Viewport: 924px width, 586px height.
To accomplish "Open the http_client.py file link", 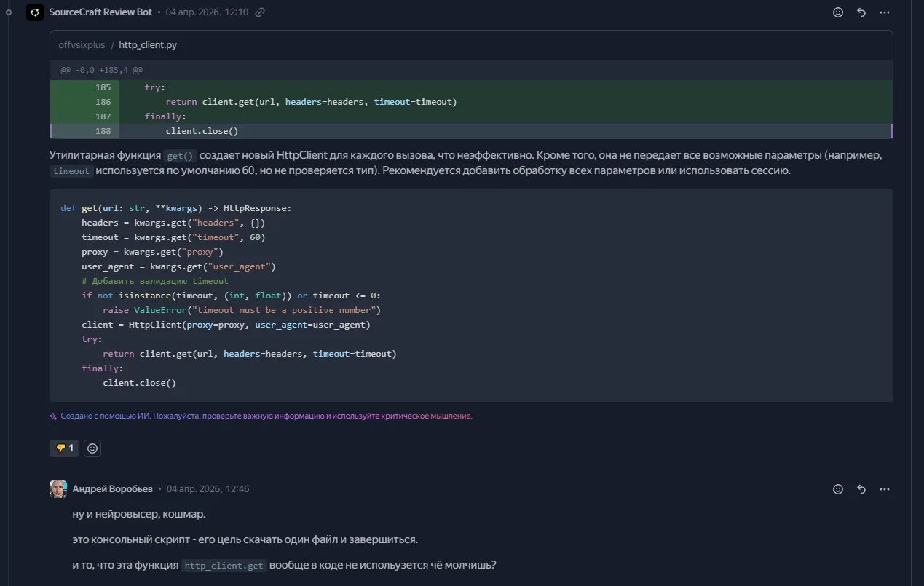I will (x=148, y=45).
